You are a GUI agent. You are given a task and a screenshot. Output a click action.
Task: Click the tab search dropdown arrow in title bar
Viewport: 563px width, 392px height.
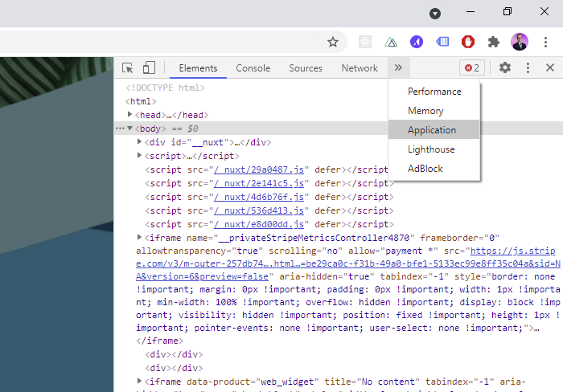coord(435,14)
